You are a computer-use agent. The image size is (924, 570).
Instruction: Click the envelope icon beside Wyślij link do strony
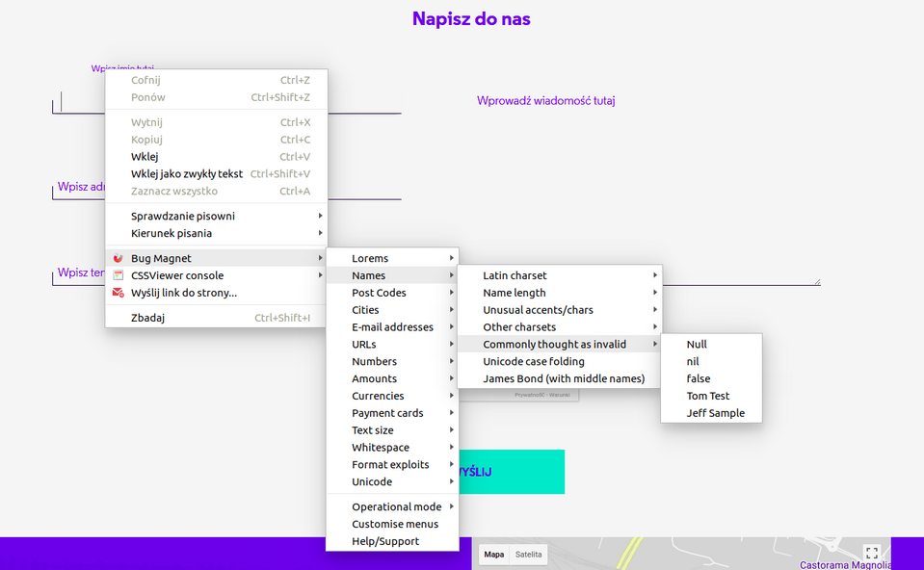click(x=118, y=293)
